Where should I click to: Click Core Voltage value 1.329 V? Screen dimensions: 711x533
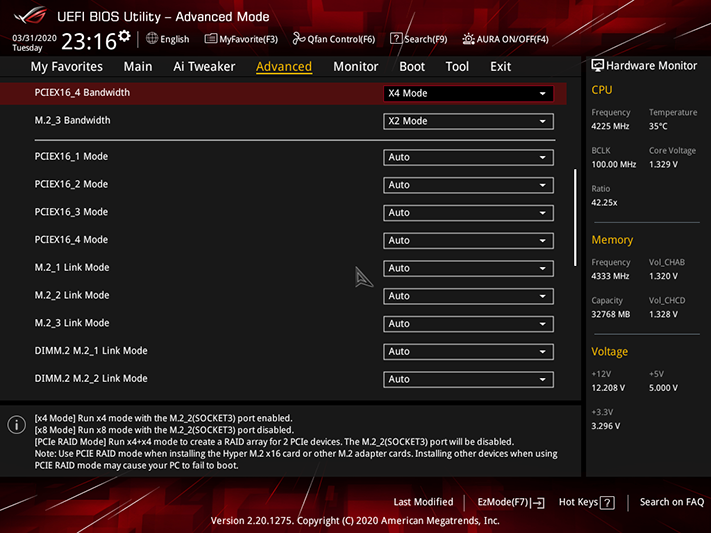[663, 164]
